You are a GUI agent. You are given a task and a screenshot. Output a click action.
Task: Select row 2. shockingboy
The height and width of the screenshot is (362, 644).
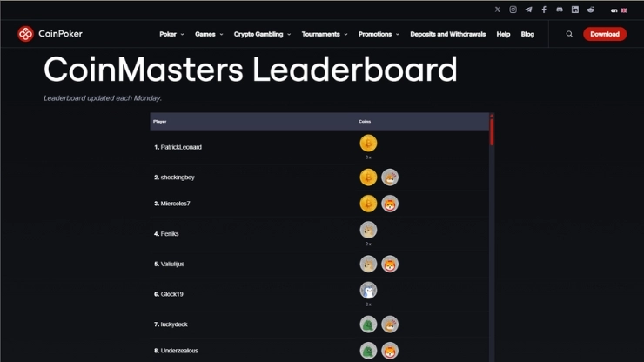point(319,178)
